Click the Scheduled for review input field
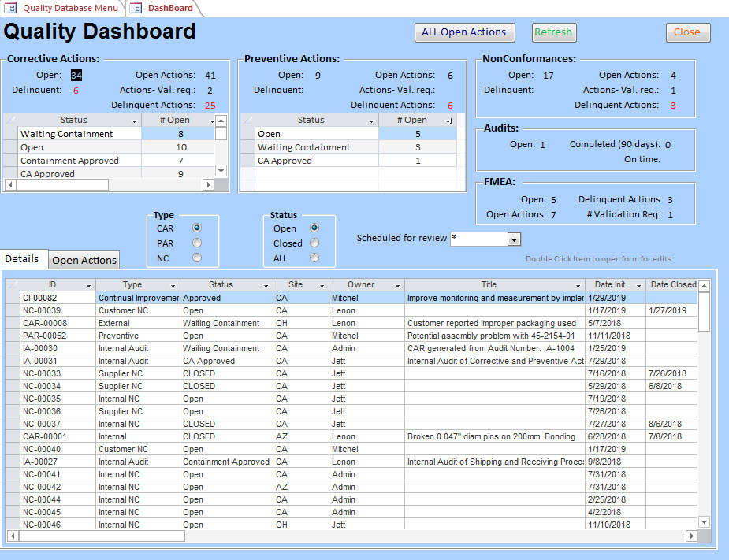The image size is (729, 560). coord(479,239)
